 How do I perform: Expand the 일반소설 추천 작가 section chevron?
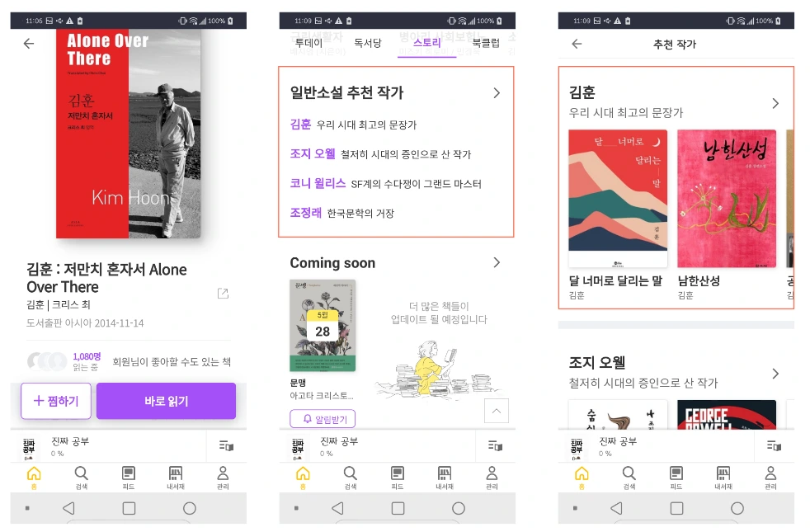tap(497, 93)
